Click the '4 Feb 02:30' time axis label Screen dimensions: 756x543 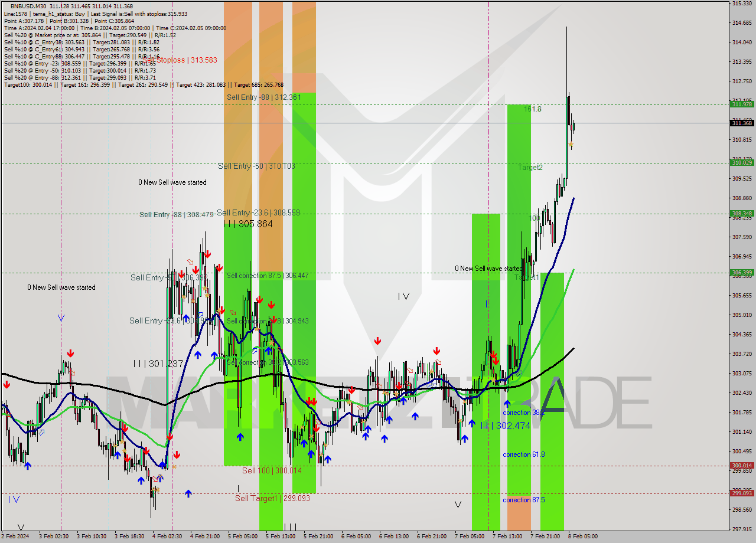click(167, 537)
